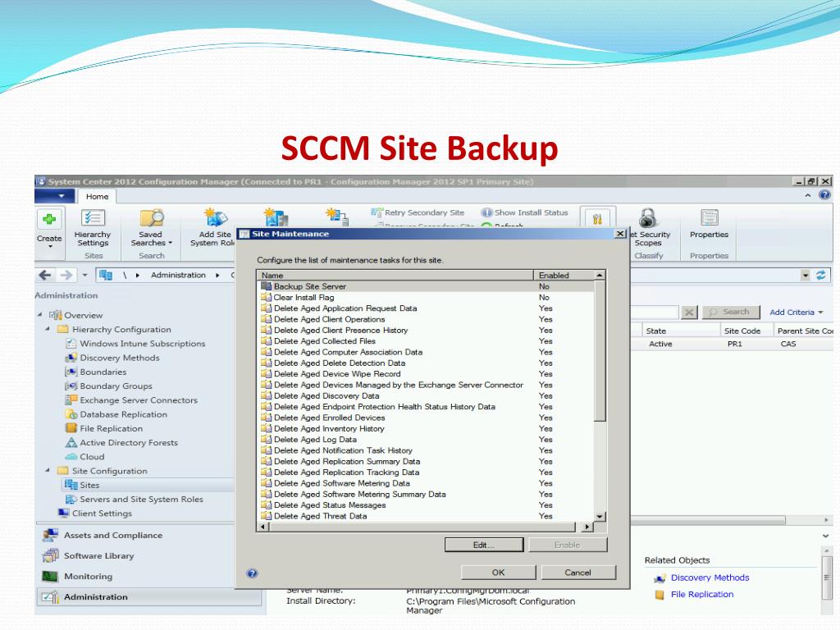Open the File Replication related link
The image size is (840, 630).
[x=702, y=594]
